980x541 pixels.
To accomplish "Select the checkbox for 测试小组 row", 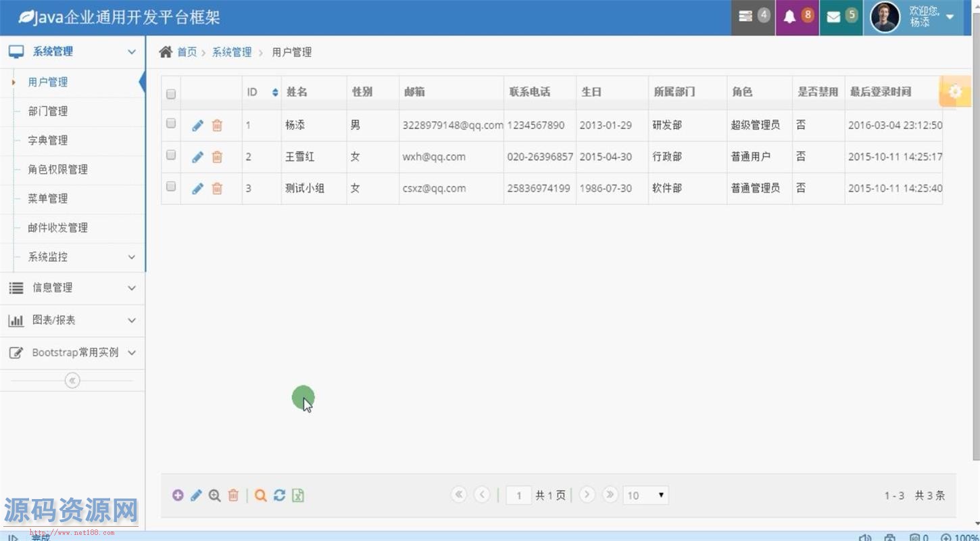I will click(171, 186).
